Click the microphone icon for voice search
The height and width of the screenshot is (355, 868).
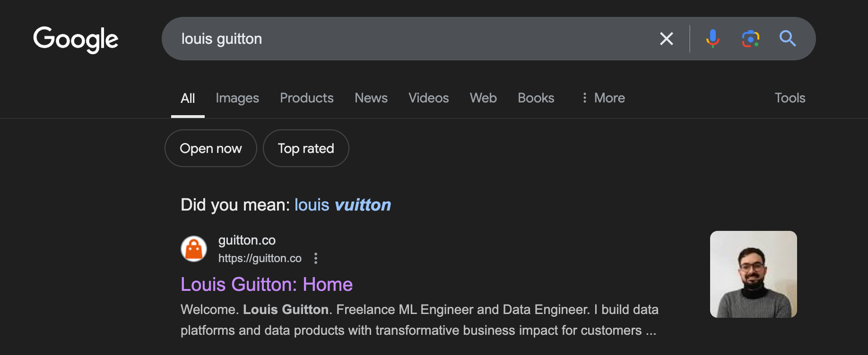click(x=713, y=39)
